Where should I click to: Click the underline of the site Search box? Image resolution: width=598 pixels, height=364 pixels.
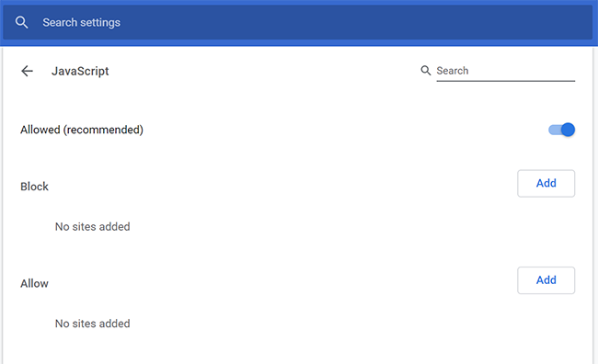click(505, 81)
